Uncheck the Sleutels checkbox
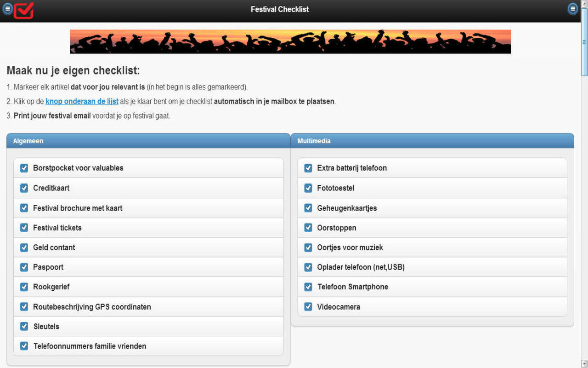Viewport: 588px width, 368px height. click(24, 327)
